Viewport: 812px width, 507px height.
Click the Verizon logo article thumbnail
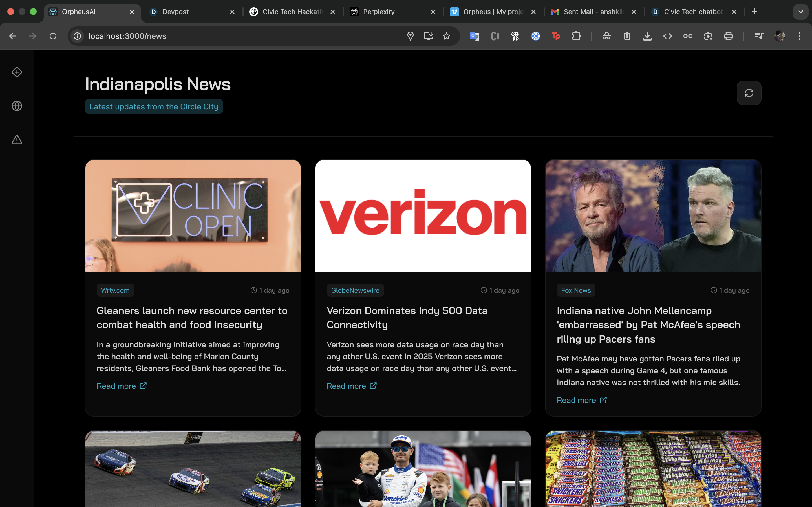pyautogui.click(x=423, y=215)
